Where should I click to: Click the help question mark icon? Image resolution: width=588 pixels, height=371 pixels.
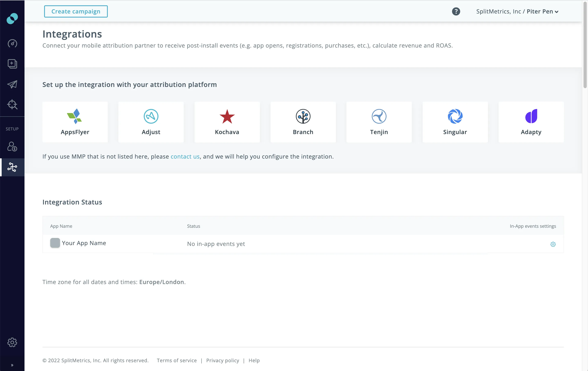(x=456, y=11)
